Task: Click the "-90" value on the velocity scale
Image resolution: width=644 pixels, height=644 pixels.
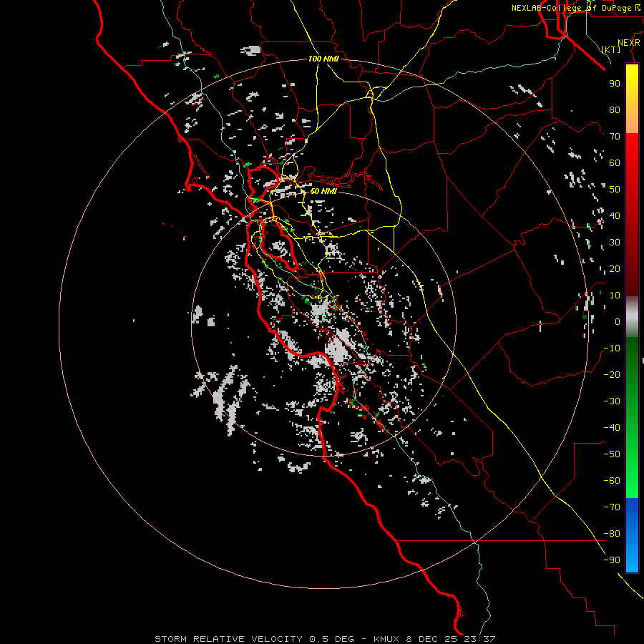Action: point(612,560)
